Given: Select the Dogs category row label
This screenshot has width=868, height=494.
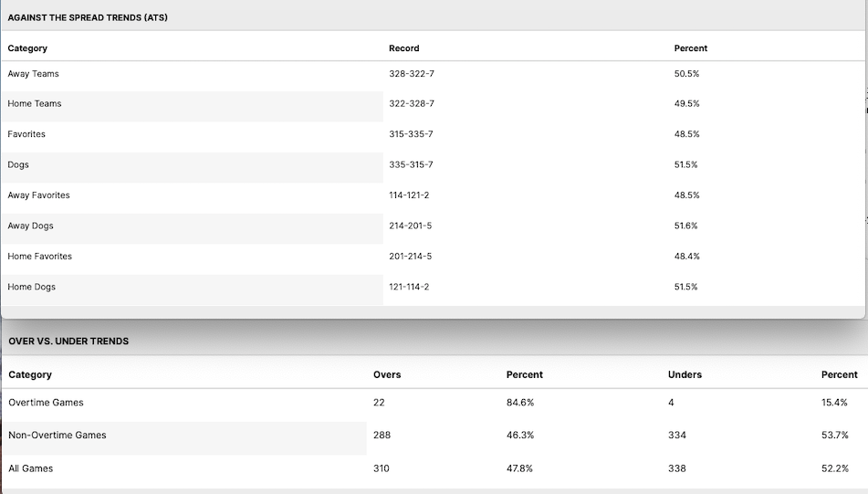Looking at the screenshot, I should click(x=18, y=165).
